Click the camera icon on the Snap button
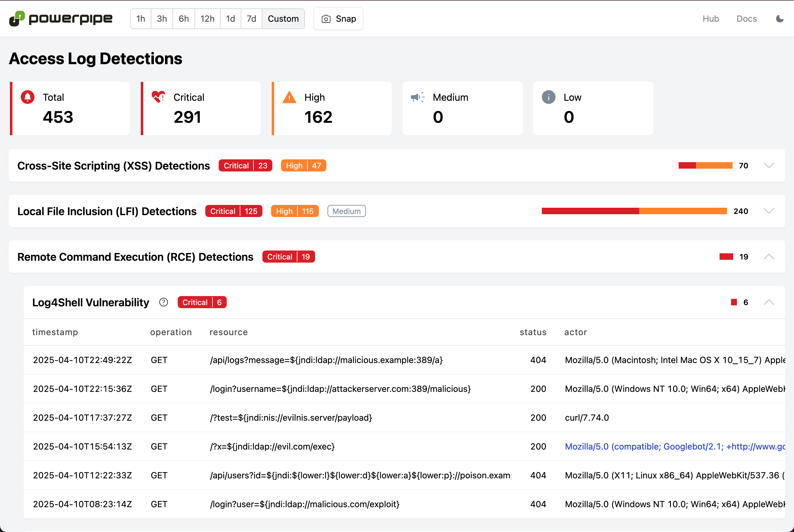794x532 pixels. click(326, 19)
